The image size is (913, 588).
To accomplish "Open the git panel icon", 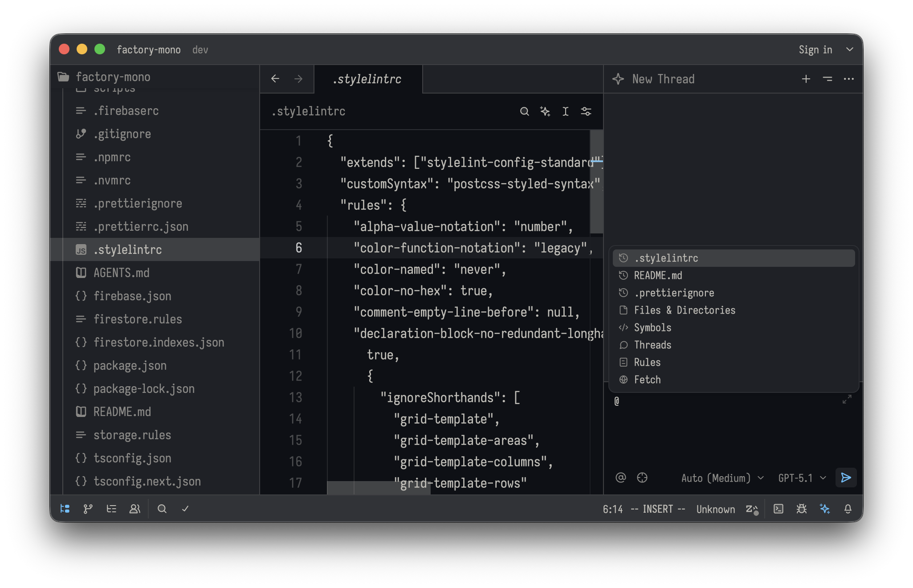I will 88,509.
